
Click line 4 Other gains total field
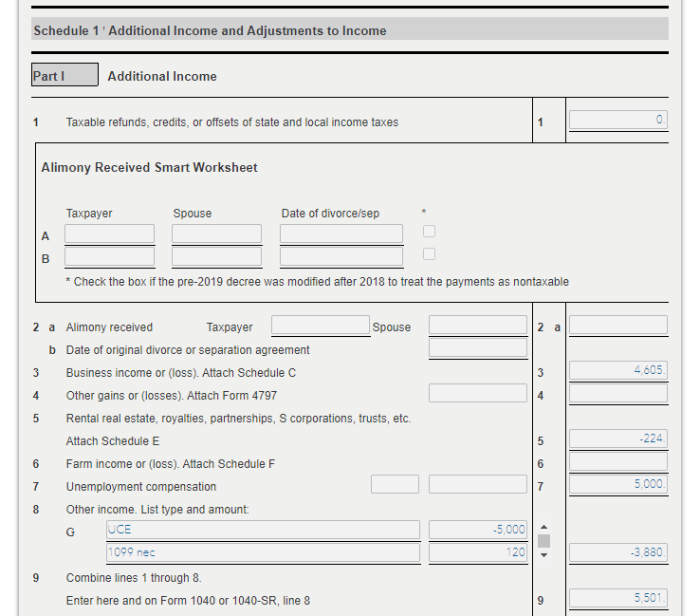(618, 393)
